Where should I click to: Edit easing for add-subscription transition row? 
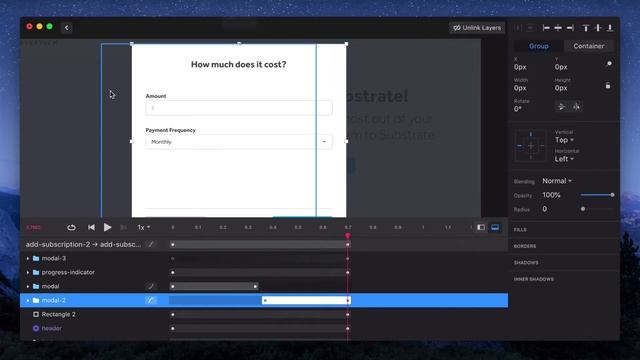[151, 244]
